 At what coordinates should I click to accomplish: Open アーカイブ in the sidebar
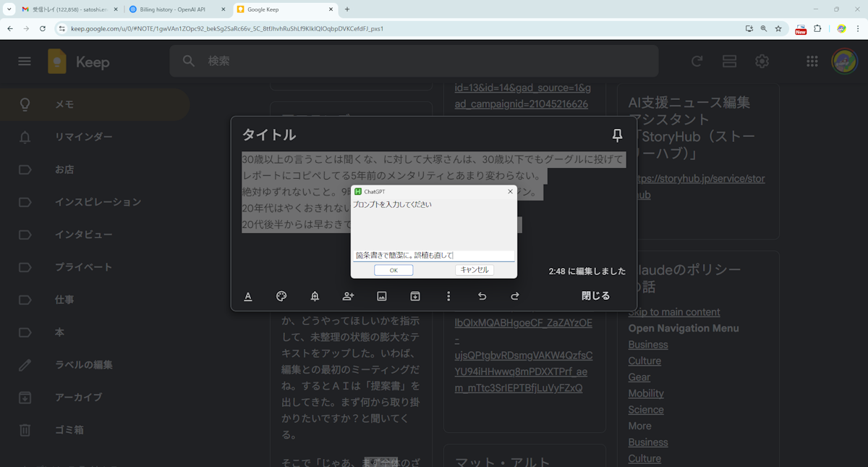(x=94, y=397)
